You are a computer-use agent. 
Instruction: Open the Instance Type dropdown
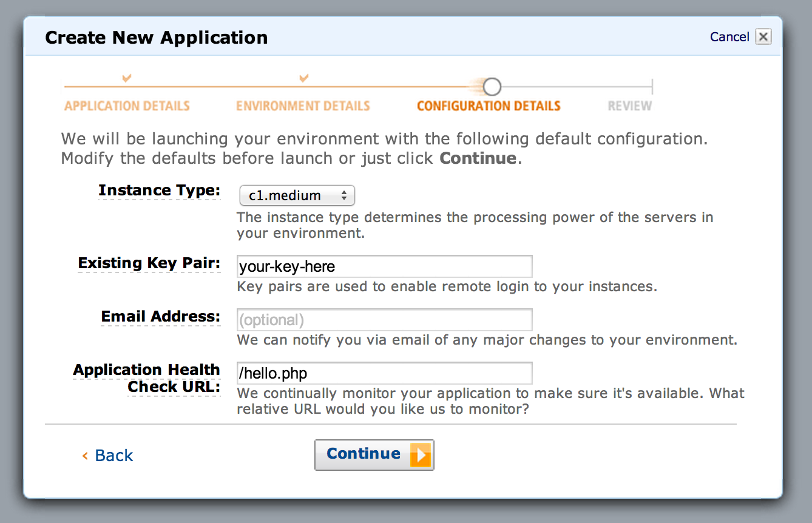pos(297,195)
